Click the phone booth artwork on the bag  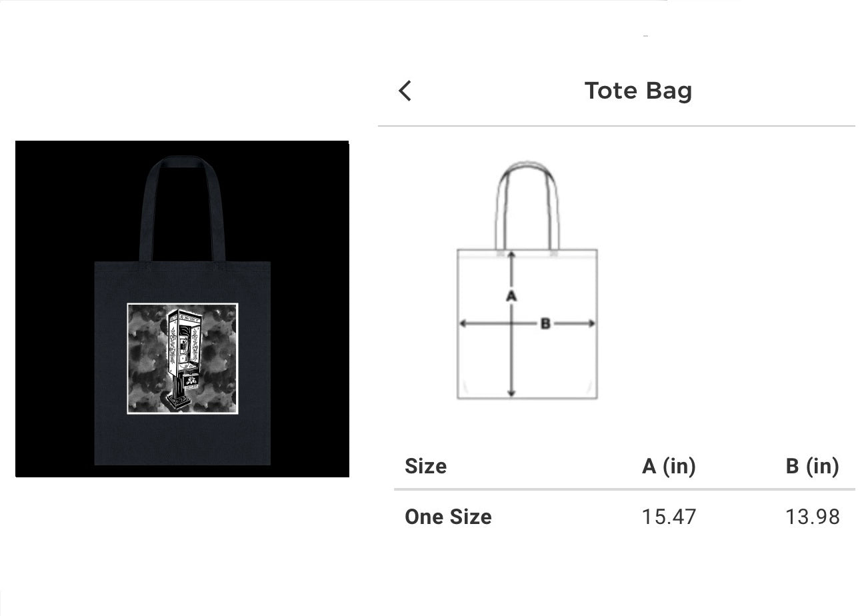coord(183,359)
